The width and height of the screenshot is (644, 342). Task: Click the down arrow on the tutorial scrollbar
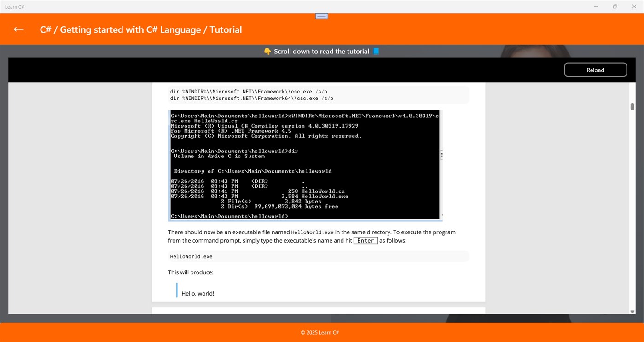[632, 312]
